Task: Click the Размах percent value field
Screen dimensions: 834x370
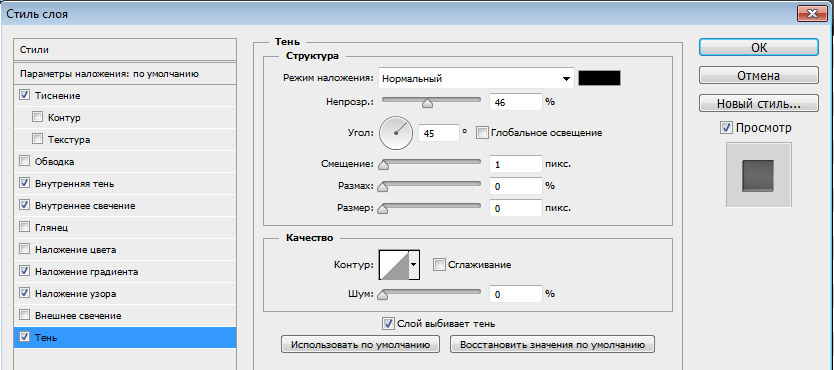Action: (515, 186)
